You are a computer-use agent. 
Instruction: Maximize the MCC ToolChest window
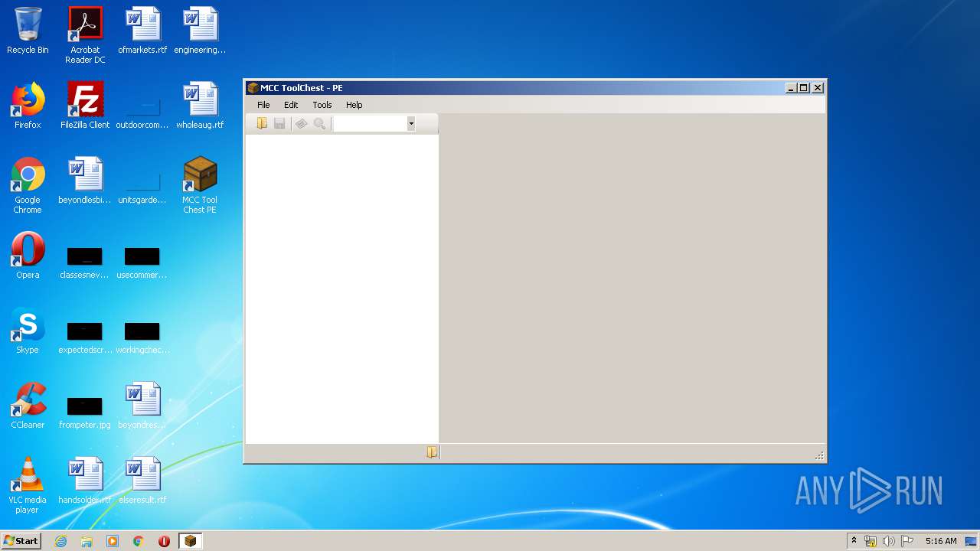click(803, 88)
